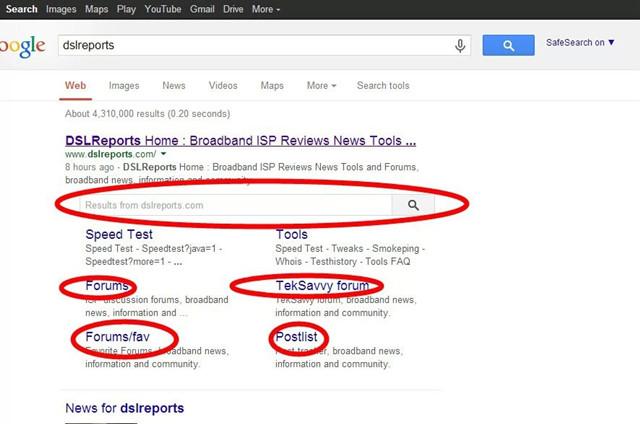Switch to the News results tab

click(x=174, y=85)
